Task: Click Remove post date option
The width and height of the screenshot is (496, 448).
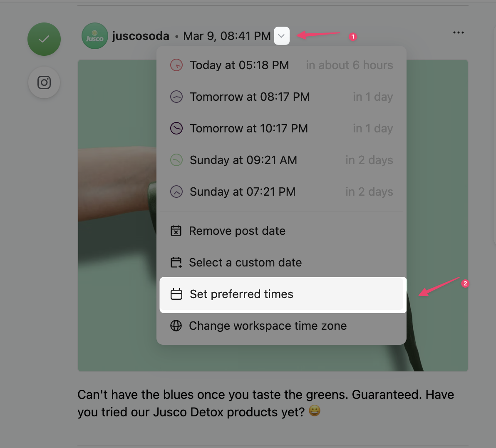Action: [237, 231]
